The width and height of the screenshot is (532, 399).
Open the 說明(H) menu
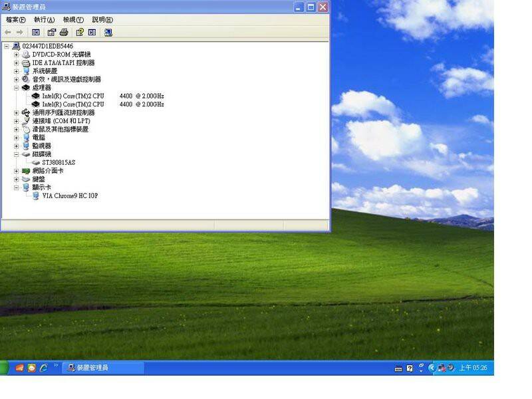point(102,20)
